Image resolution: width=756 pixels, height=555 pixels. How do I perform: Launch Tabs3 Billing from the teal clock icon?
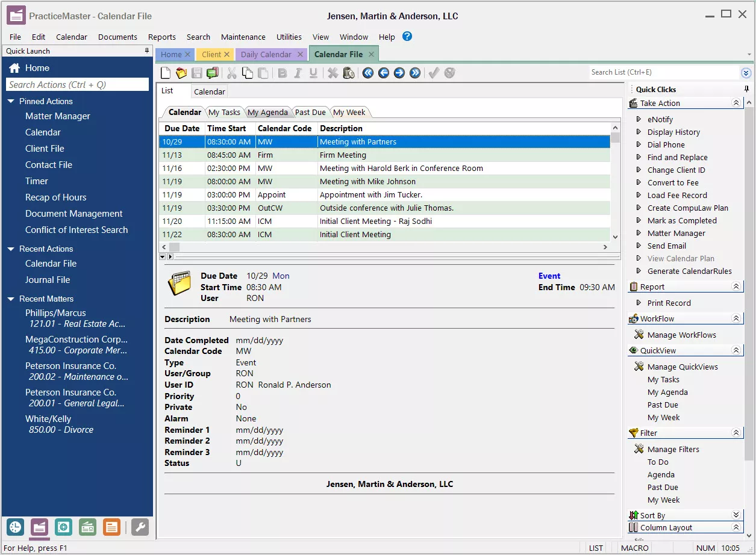[x=14, y=527]
